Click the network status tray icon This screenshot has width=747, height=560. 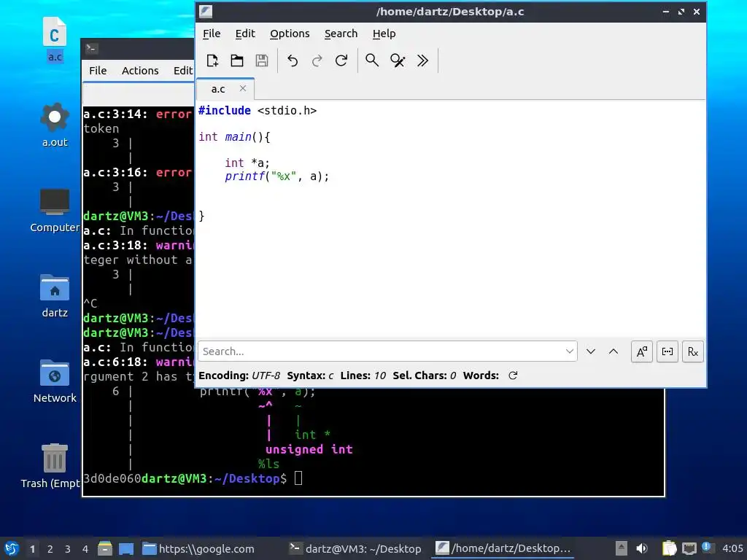689,548
